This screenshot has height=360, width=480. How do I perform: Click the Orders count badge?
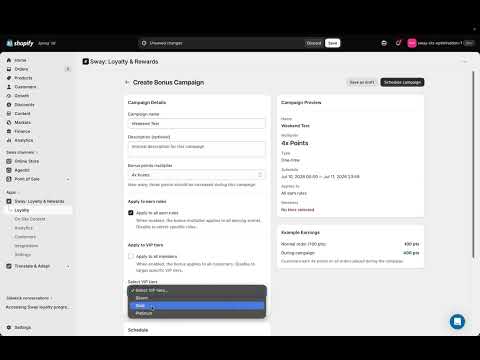click(68, 69)
